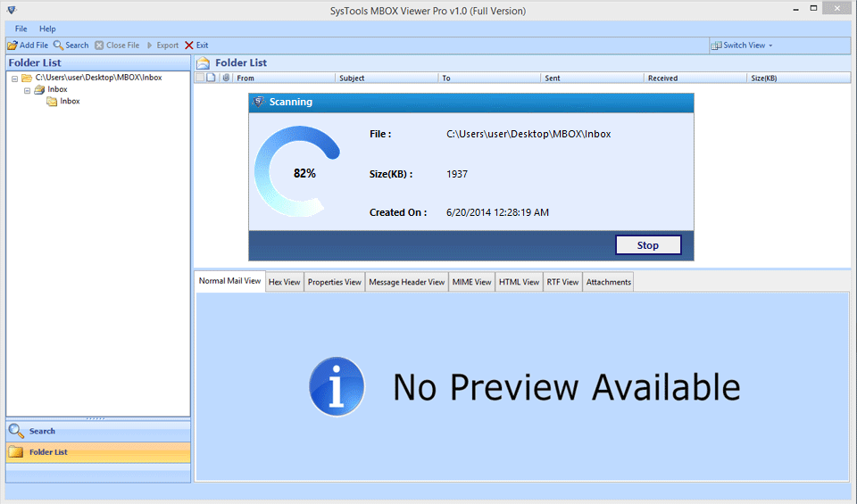The image size is (857, 504).
Task: Select the nested Inbox subfolder
Action: click(63, 102)
